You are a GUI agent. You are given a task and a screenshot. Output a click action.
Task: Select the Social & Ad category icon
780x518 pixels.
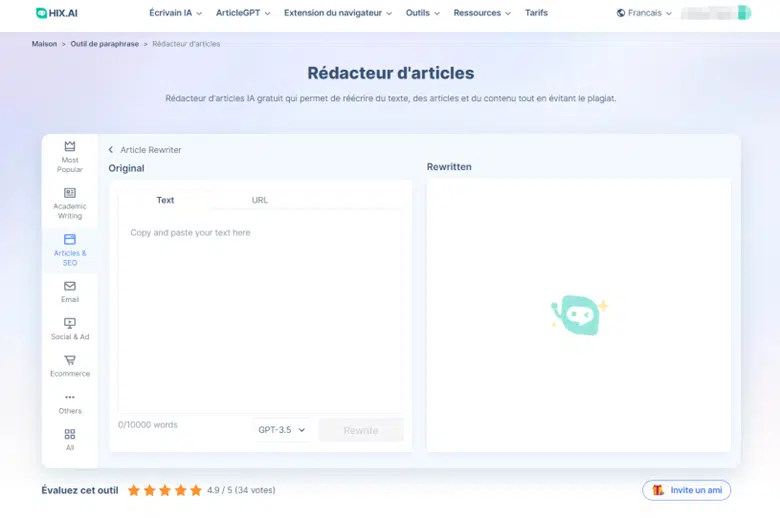[x=70, y=323]
